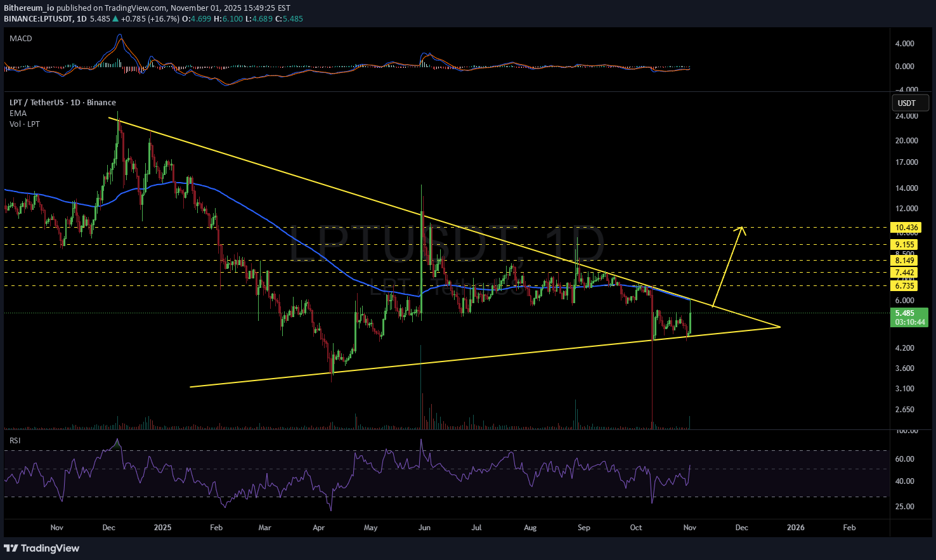Click the Vol · LPT legend
Screen dimensions: 936x560
click(25, 124)
